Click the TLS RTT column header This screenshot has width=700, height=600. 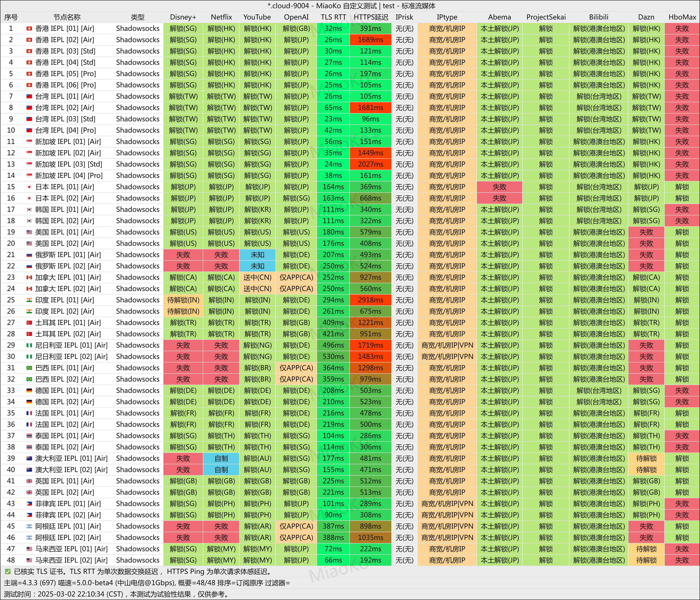pyautogui.click(x=333, y=17)
